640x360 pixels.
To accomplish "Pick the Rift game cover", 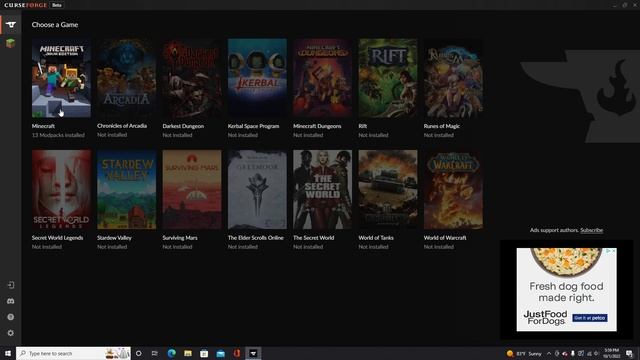I will point(388,78).
